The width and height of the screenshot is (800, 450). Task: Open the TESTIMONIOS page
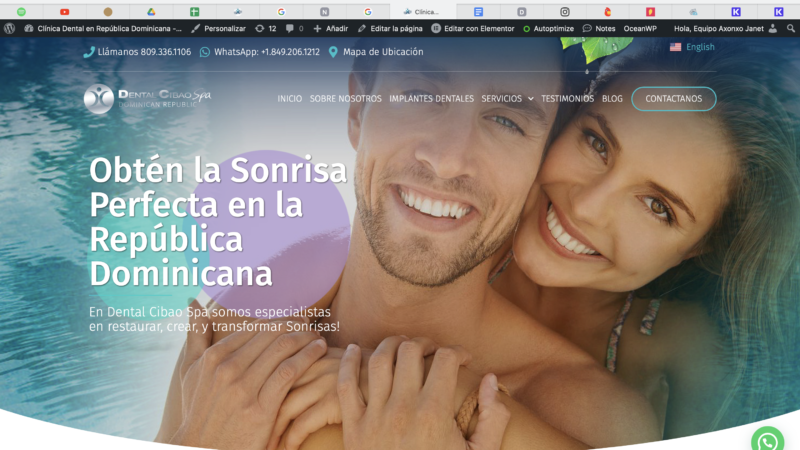coord(567,98)
